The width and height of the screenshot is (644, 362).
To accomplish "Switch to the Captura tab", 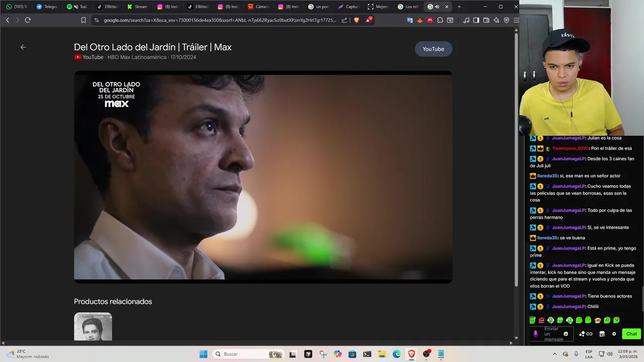I will 349,7.
